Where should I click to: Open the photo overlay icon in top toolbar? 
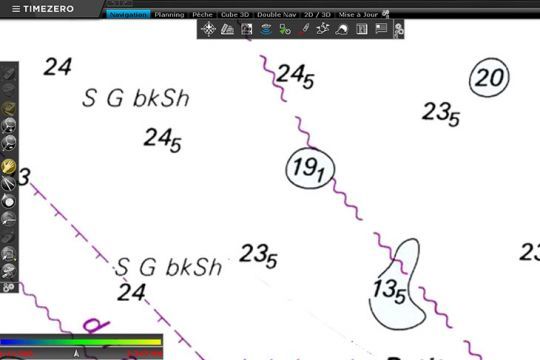(x=247, y=29)
